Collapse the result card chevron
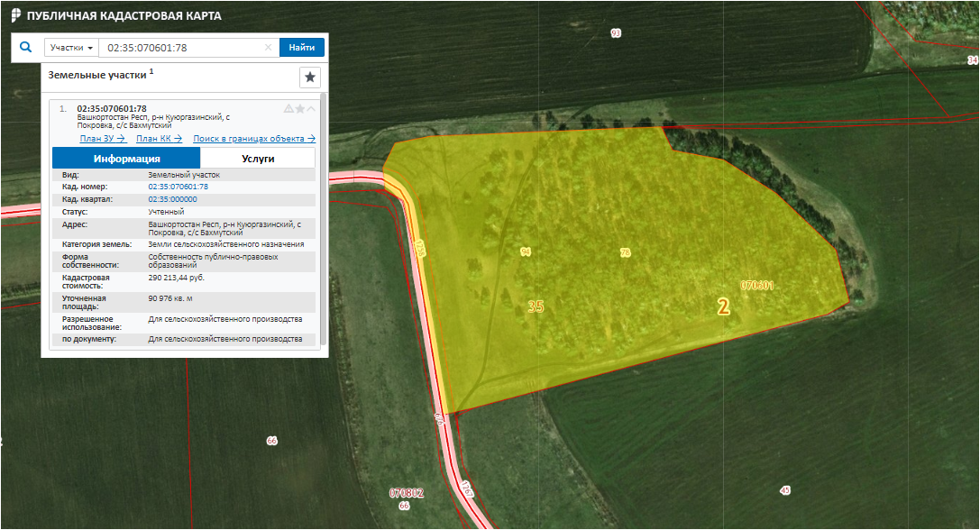The width and height of the screenshot is (980, 530). coord(311,108)
